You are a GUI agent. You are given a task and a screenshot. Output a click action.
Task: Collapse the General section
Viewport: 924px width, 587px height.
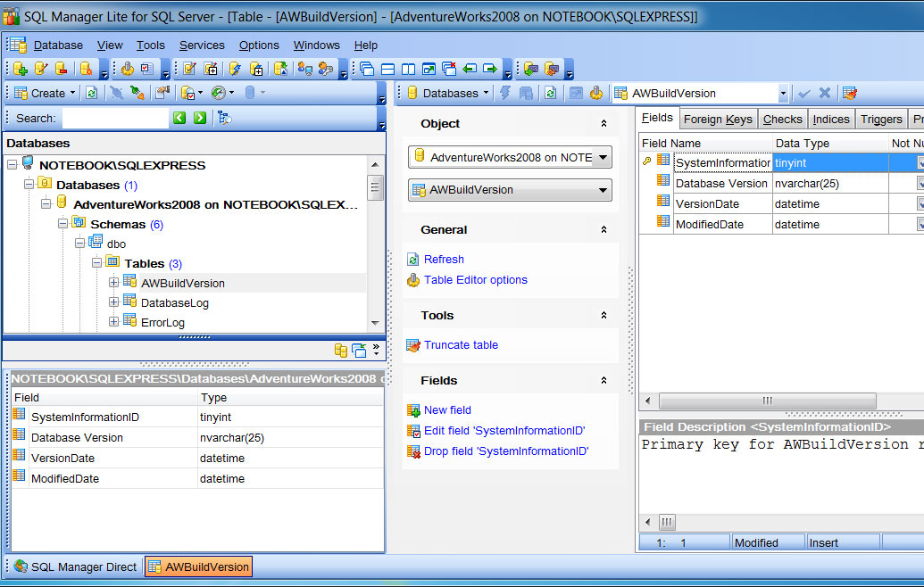pyautogui.click(x=604, y=229)
